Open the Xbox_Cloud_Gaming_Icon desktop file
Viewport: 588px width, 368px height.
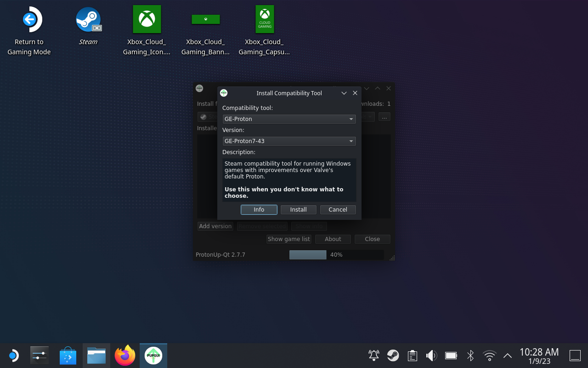click(147, 19)
